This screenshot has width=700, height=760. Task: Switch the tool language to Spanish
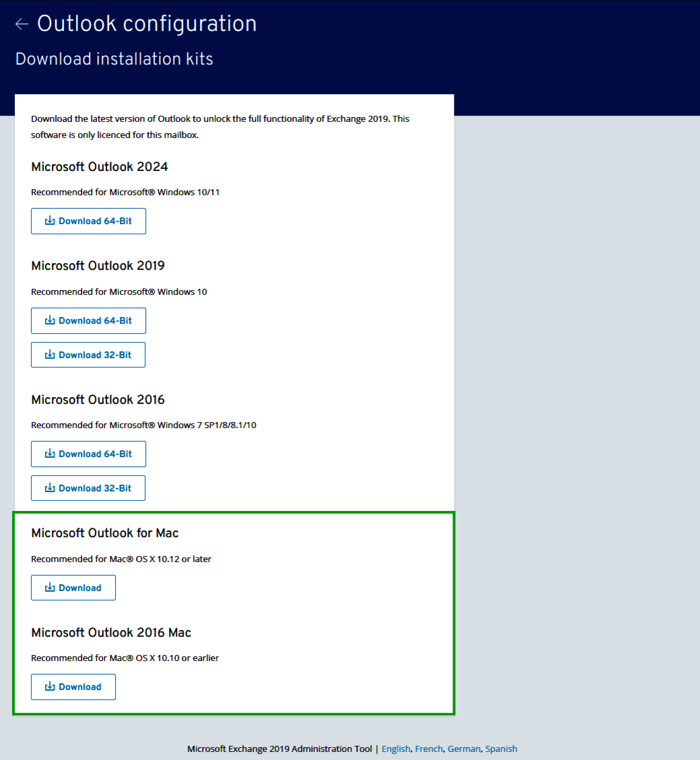tap(501, 749)
